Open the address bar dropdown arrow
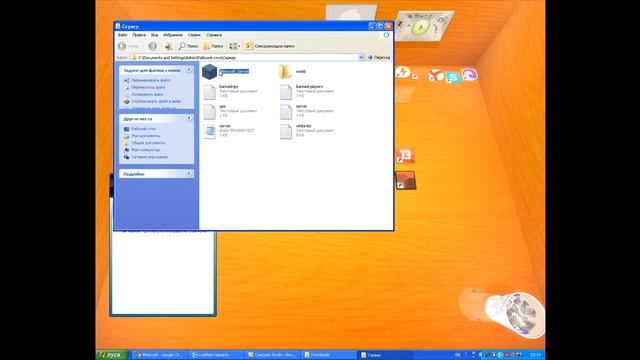This screenshot has width=640, height=360. (x=361, y=58)
